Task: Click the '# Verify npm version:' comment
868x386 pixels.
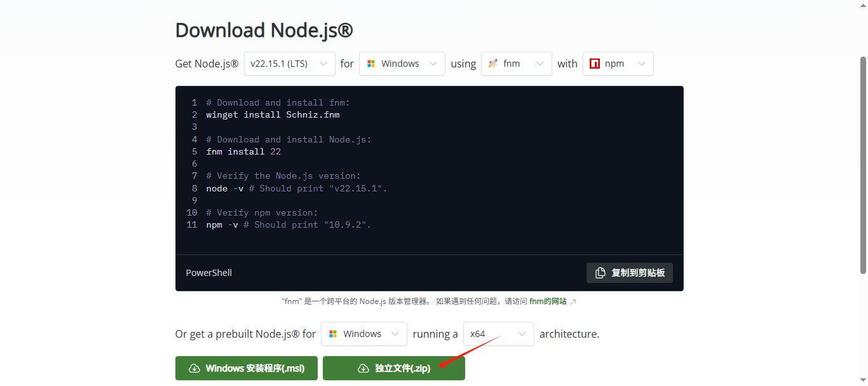Action: pos(262,212)
